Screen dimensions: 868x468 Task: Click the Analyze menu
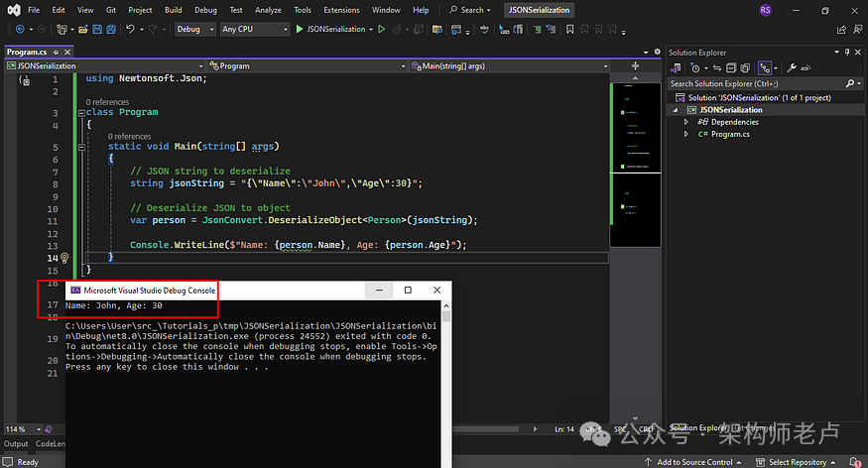(268, 10)
